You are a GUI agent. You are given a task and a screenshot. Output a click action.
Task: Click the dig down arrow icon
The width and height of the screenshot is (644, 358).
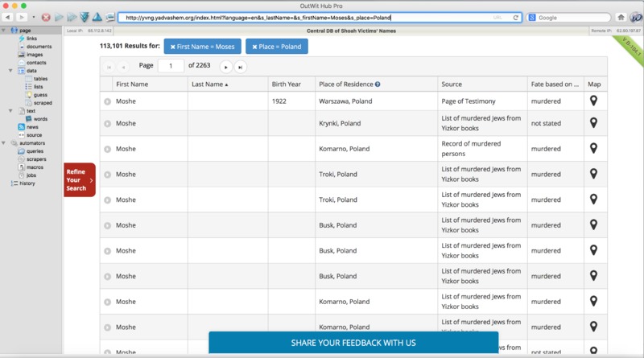click(x=85, y=17)
